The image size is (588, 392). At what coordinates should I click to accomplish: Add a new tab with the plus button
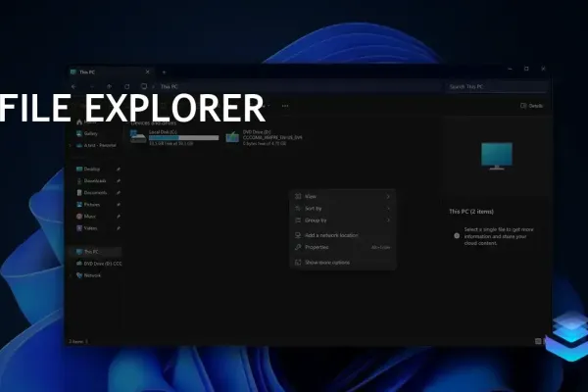165,72
